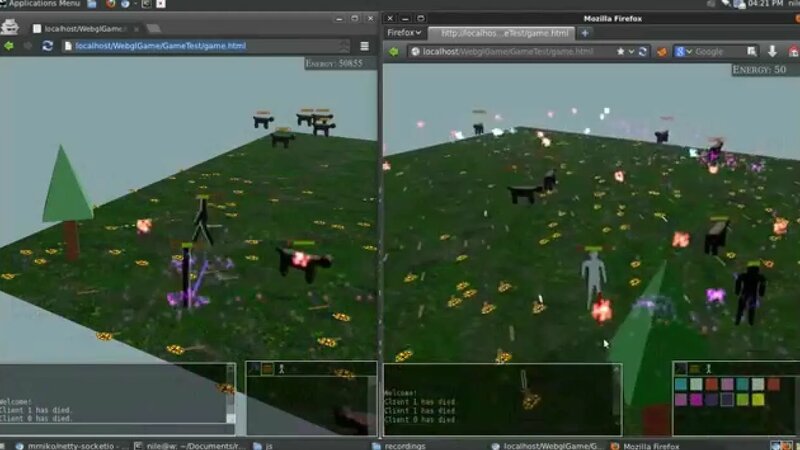Go back in the Firefox window
800x450 pixels.
[x=393, y=52]
